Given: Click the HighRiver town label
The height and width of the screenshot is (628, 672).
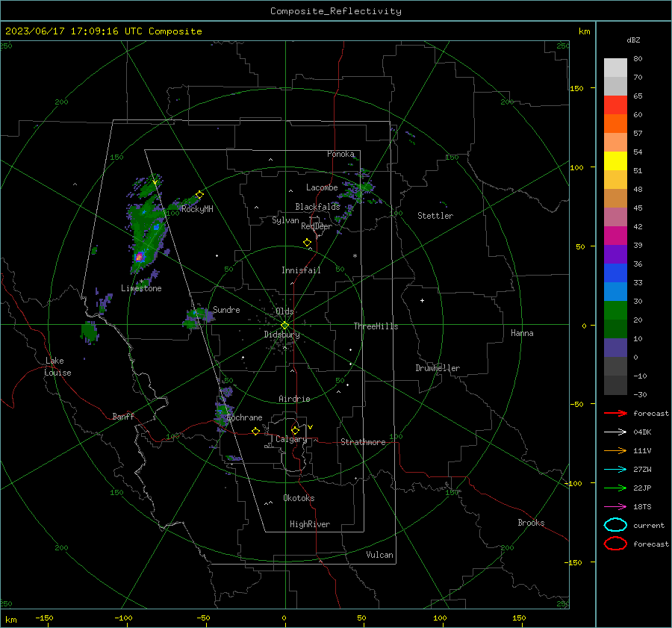Looking at the screenshot, I should point(310,524).
